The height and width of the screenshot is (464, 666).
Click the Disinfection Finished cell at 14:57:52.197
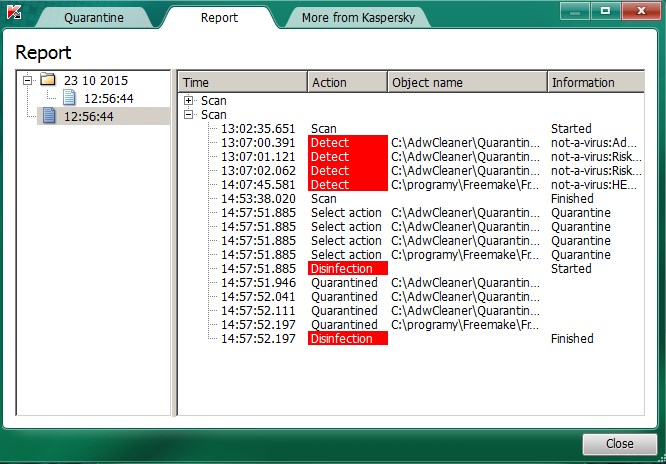click(347, 339)
